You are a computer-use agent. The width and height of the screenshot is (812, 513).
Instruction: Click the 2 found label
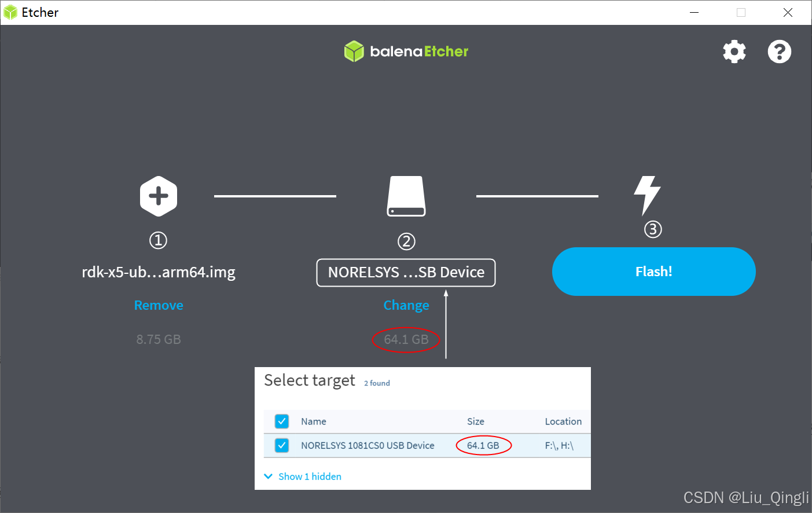[377, 383]
